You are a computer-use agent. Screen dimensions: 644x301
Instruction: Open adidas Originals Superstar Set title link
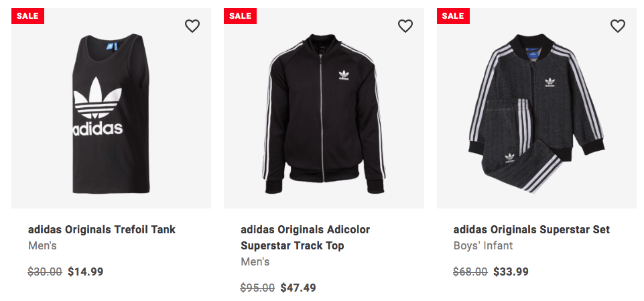point(531,229)
